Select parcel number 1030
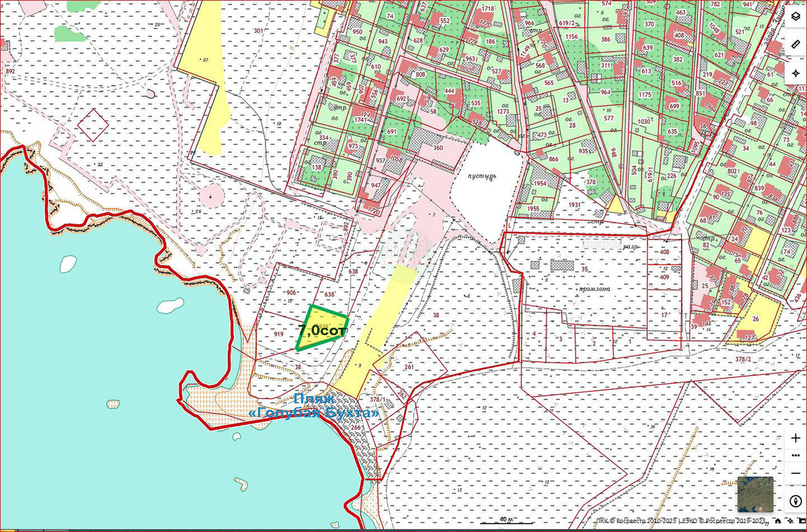Screen dimensions: 807x532 coord(644,122)
